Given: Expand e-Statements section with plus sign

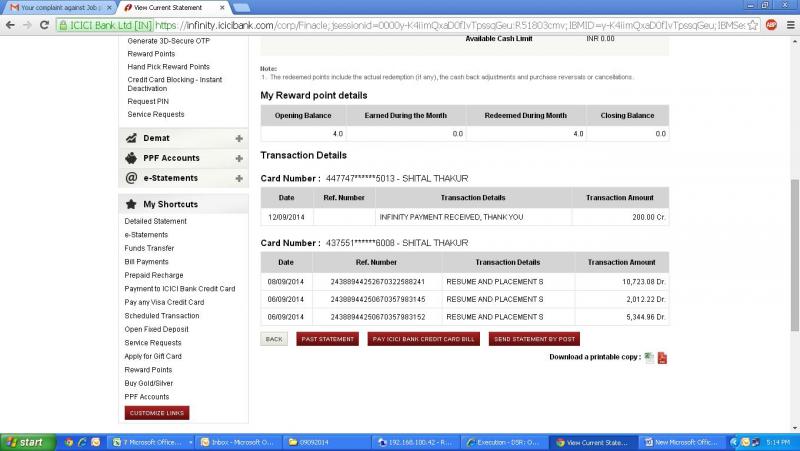Looking at the screenshot, I should (x=239, y=178).
